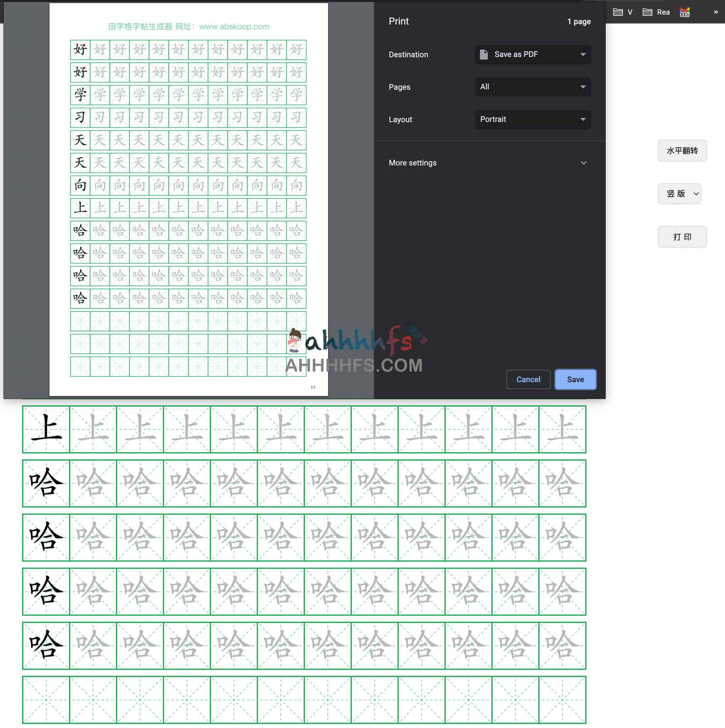Screen dimensions: 725x728
Task: Click the PDF document icon in Destination
Action: point(484,54)
